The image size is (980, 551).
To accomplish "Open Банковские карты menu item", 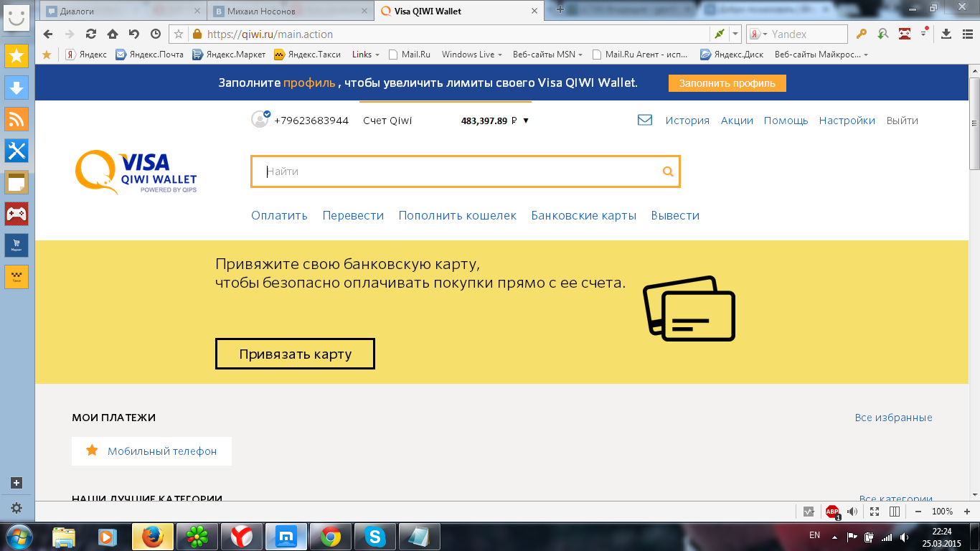I will tap(584, 215).
